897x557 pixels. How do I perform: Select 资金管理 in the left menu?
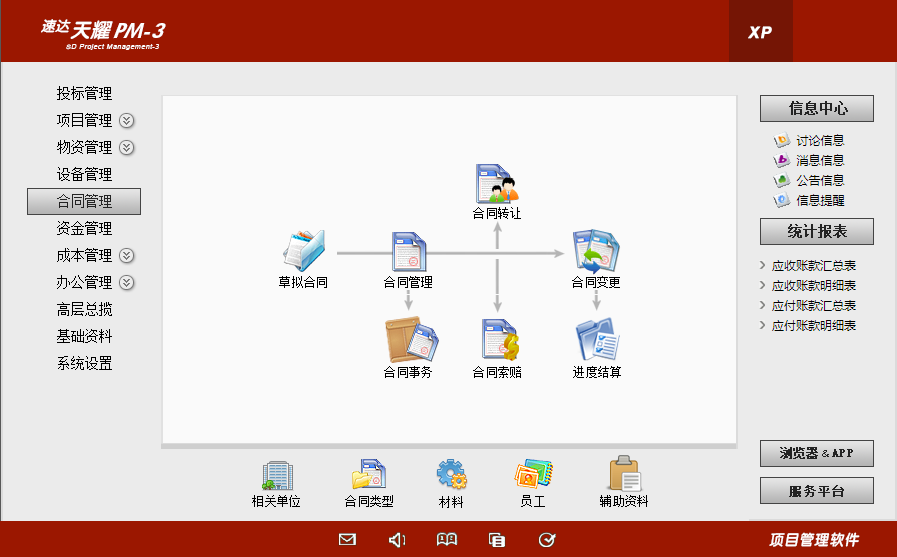tap(84, 229)
